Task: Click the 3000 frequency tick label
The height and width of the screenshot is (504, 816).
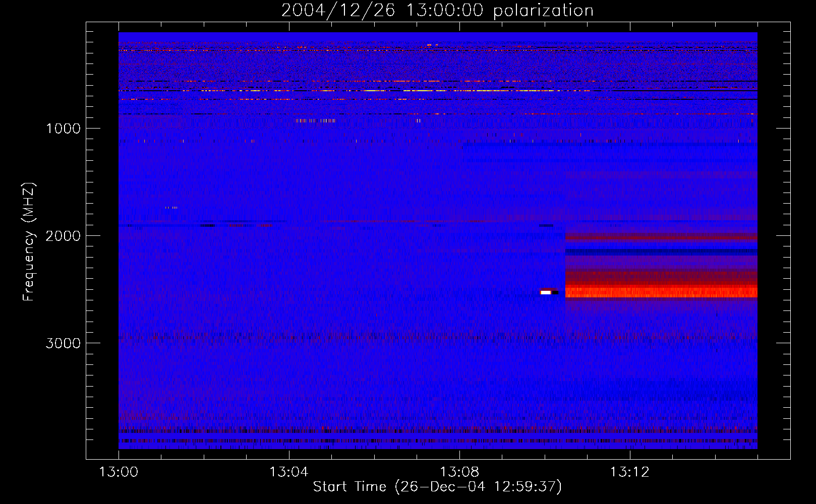Action: pyautogui.click(x=63, y=343)
